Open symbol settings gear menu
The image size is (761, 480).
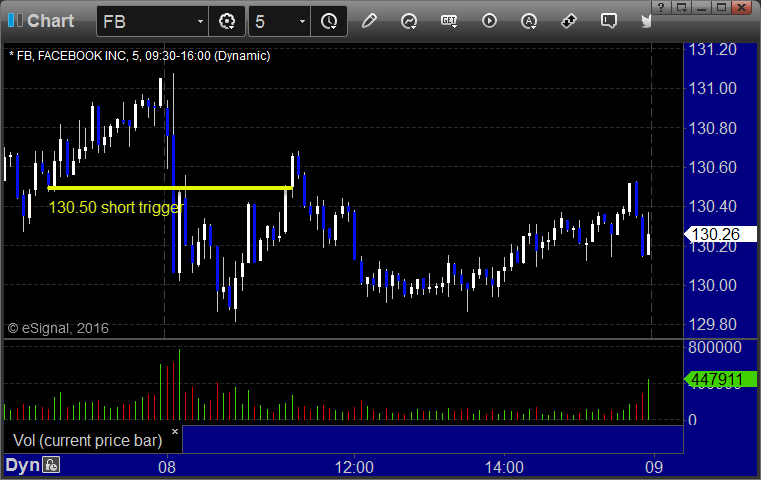[x=227, y=21]
